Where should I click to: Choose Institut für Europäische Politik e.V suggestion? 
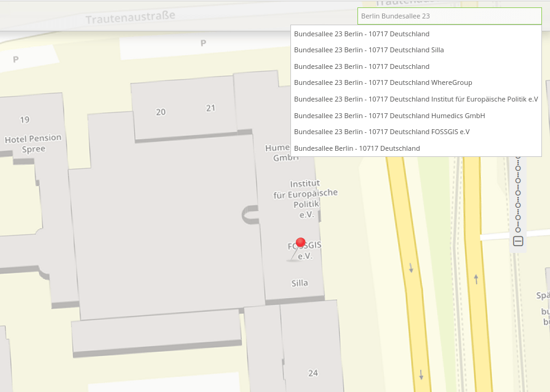tap(416, 99)
